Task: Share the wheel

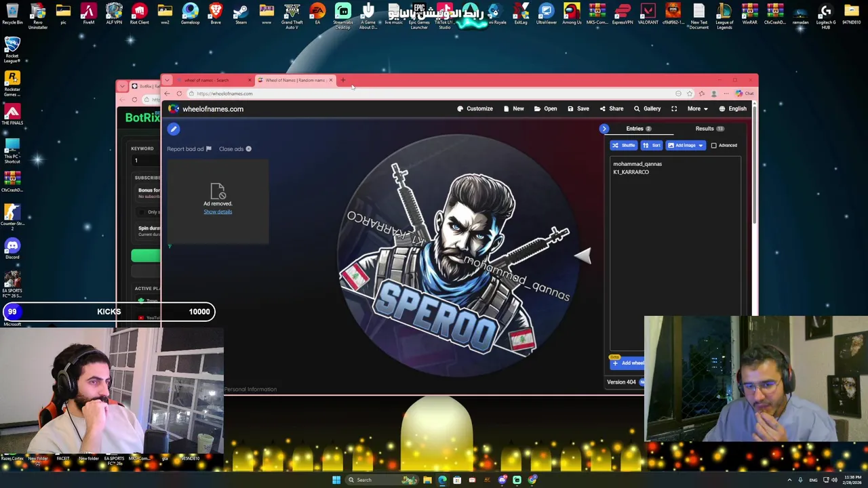Action: click(x=612, y=108)
